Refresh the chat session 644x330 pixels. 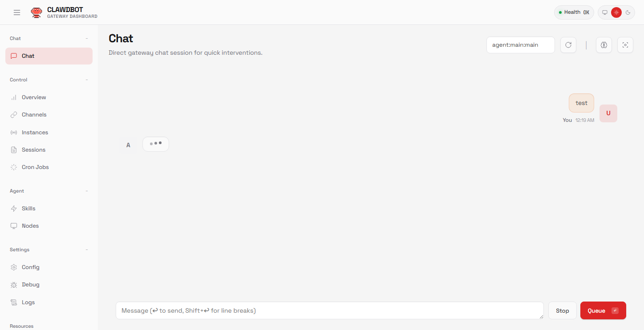(x=568, y=45)
